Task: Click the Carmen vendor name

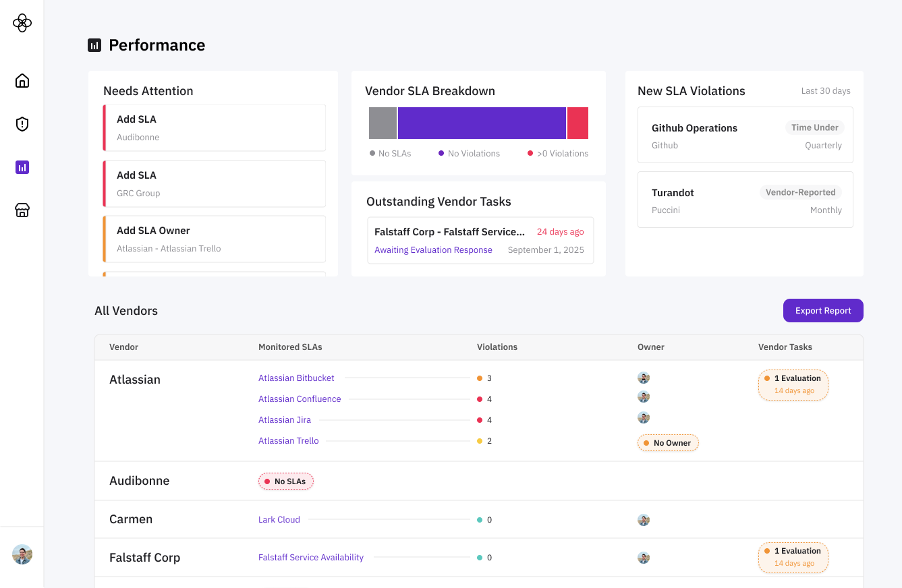Action: pyautogui.click(x=131, y=519)
